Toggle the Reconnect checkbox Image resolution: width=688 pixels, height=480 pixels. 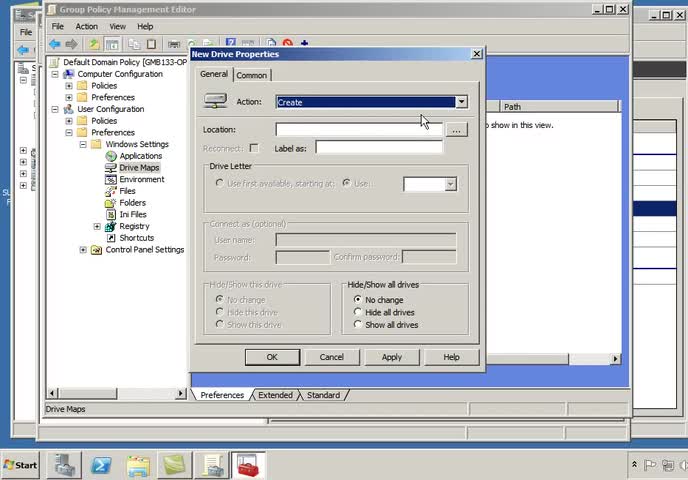pyautogui.click(x=254, y=148)
